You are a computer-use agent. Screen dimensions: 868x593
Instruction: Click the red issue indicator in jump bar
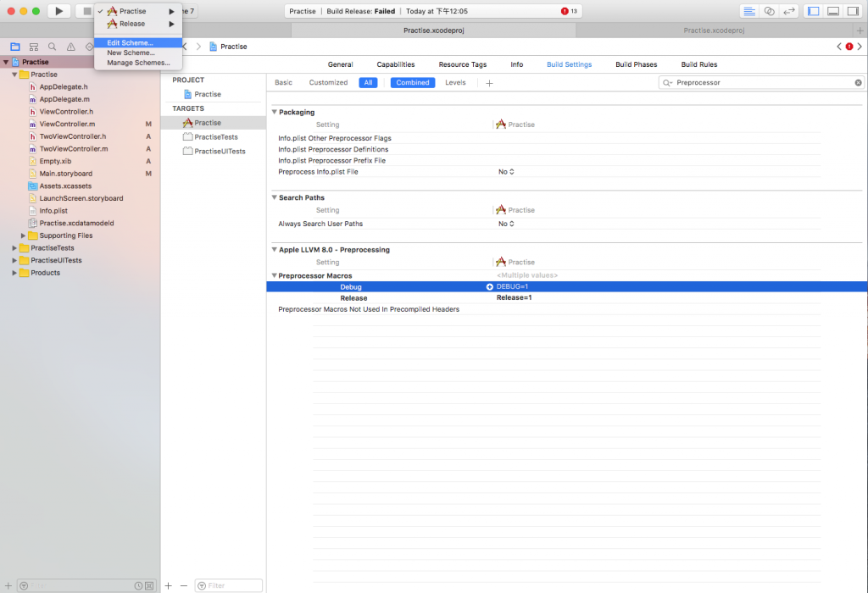coord(849,47)
